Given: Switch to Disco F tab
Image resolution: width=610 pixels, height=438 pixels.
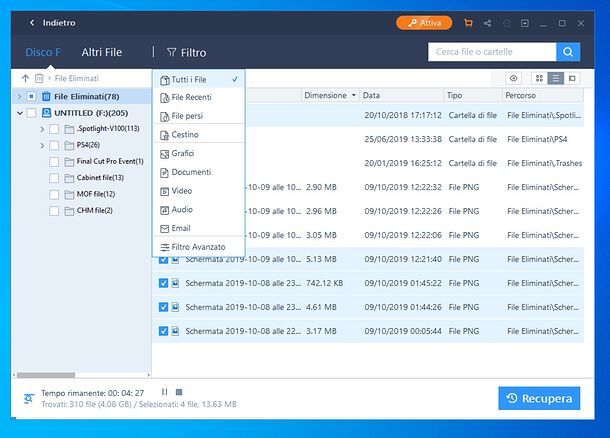Looking at the screenshot, I should [x=43, y=52].
